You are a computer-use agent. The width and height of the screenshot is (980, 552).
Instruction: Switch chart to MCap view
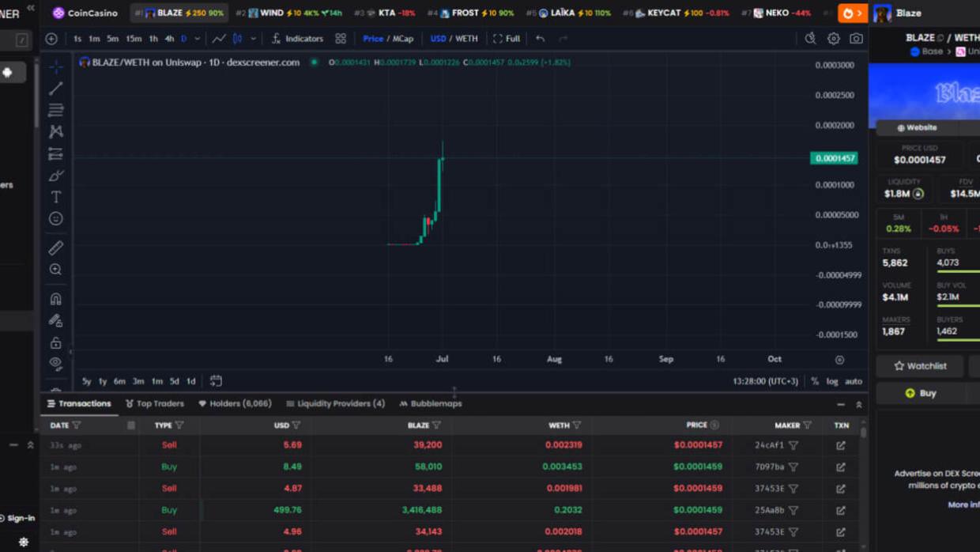click(403, 39)
